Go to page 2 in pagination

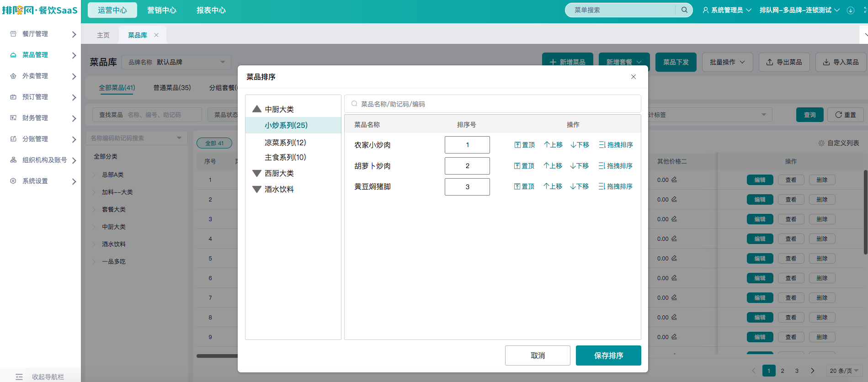[x=783, y=371]
